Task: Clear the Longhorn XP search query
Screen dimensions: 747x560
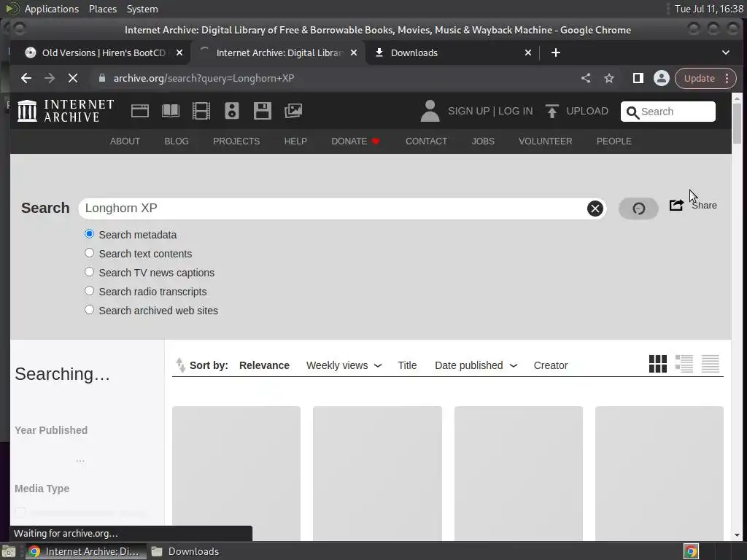Action: [x=595, y=209]
